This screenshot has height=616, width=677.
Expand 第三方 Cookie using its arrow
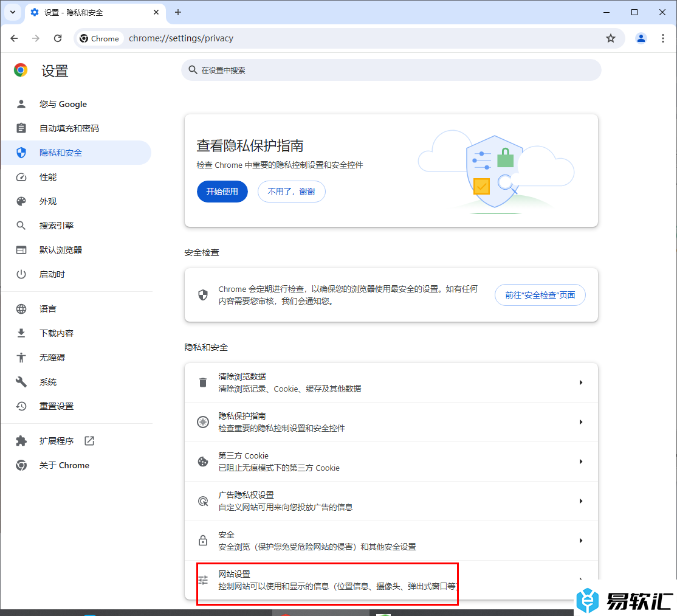point(581,462)
